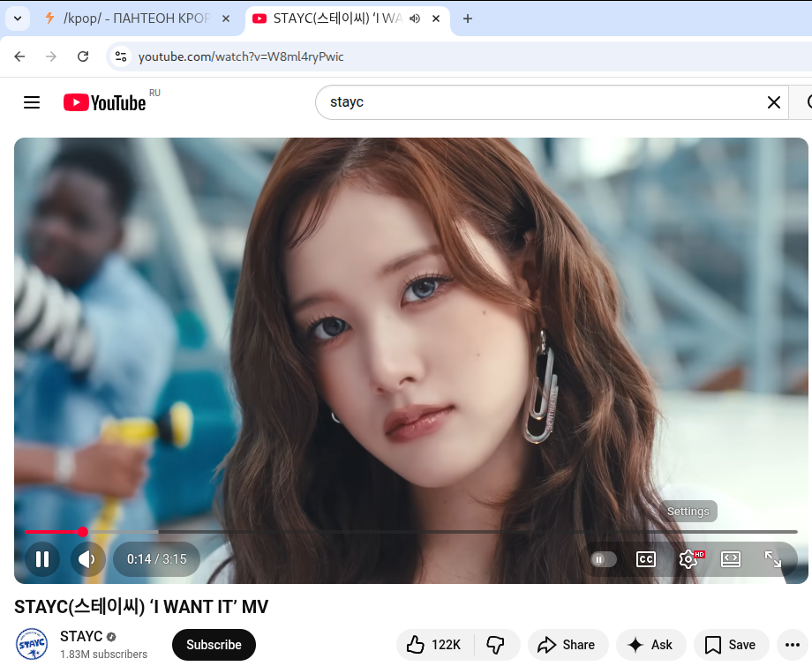Viewport: 812px width, 666px height.
Task: Share this video
Action: (567, 645)
